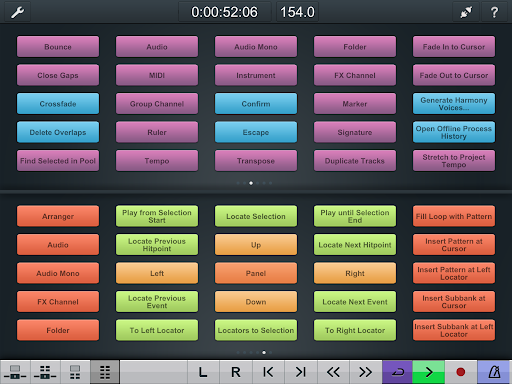The image size is (512, 384).
Task: Tap Locate Previous Hitpoint
Action: tap(157, 245)
